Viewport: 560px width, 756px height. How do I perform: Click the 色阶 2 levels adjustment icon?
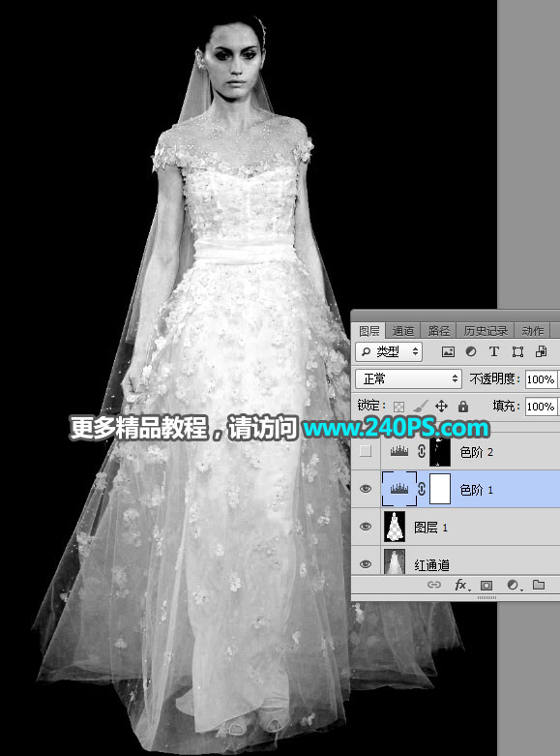(399, 452)
